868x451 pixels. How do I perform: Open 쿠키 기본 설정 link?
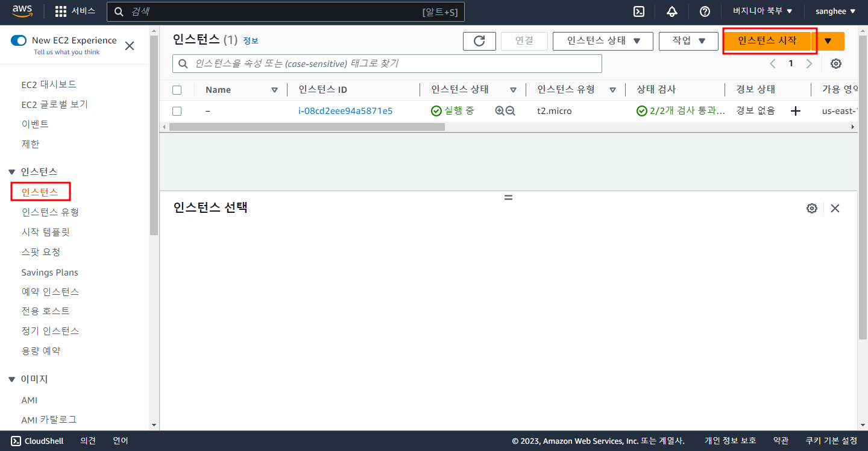[x=831, y=441]
